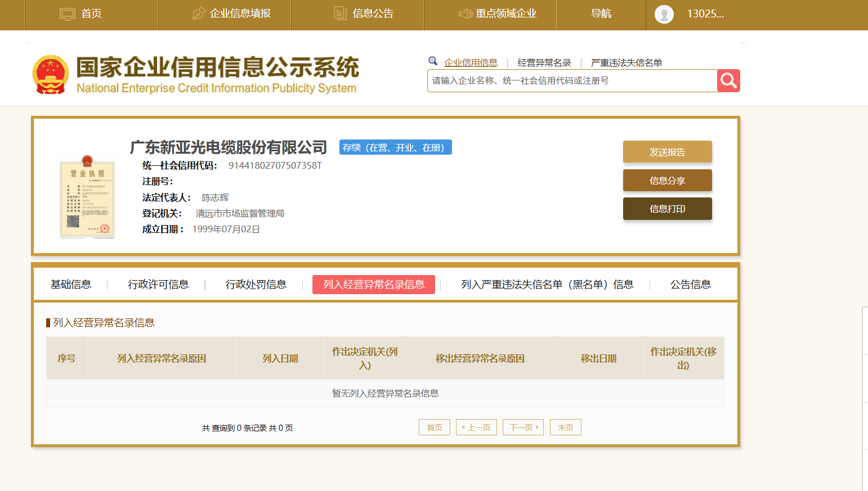This screenshot has width=868, height=491.
Task: Open 重点领域企业 in top navigation
Action: [x=498, y=14]
